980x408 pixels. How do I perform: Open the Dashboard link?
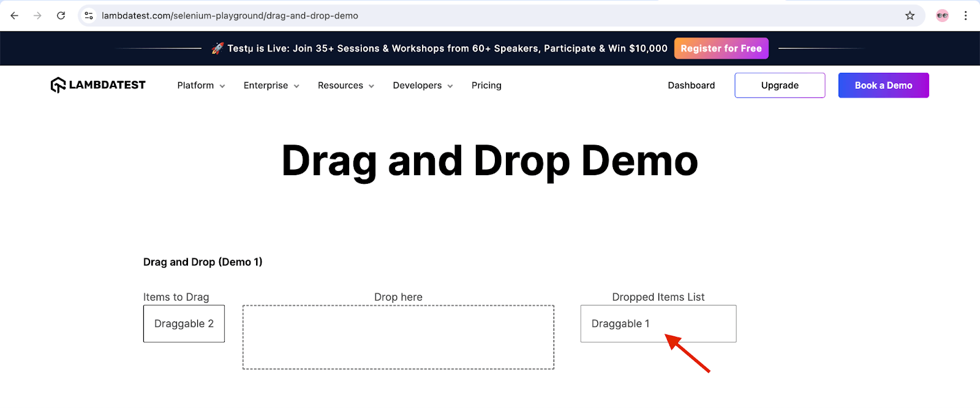click(691, 86)
